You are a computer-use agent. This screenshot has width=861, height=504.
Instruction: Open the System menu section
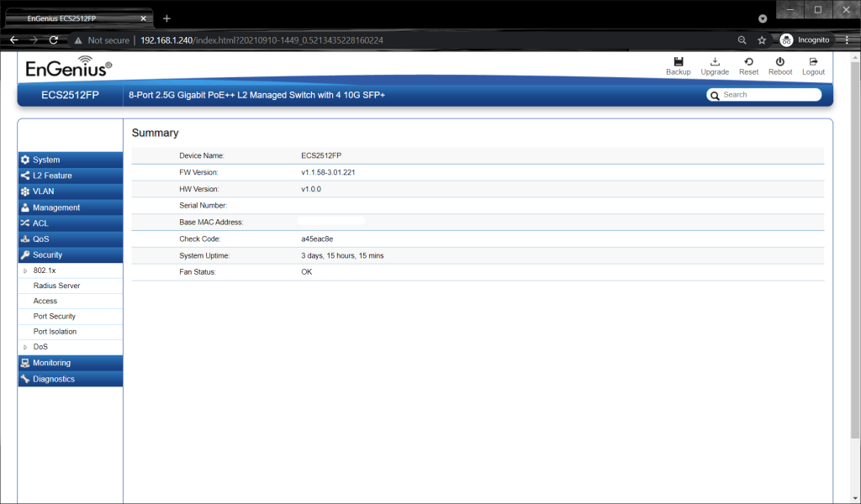[71, 160]
